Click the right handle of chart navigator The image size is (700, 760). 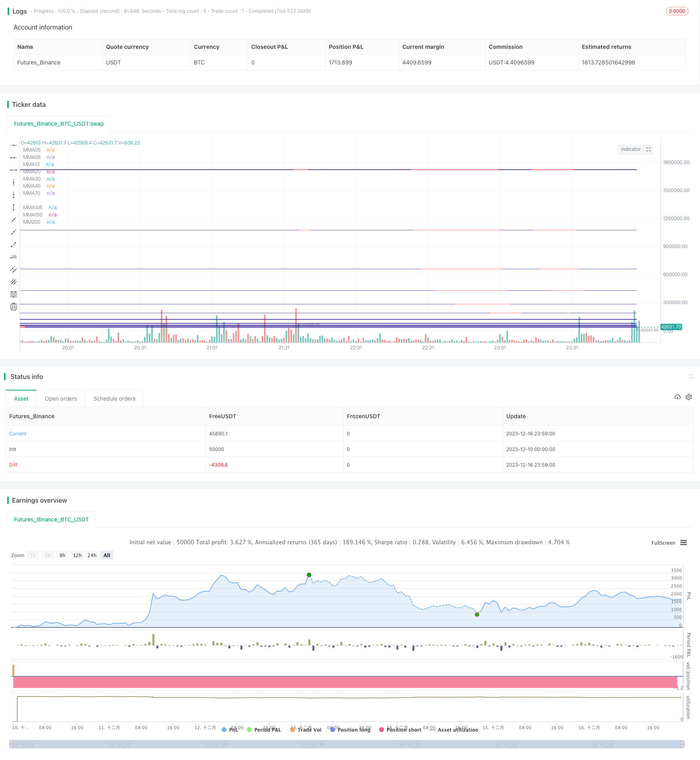(683, 744)
